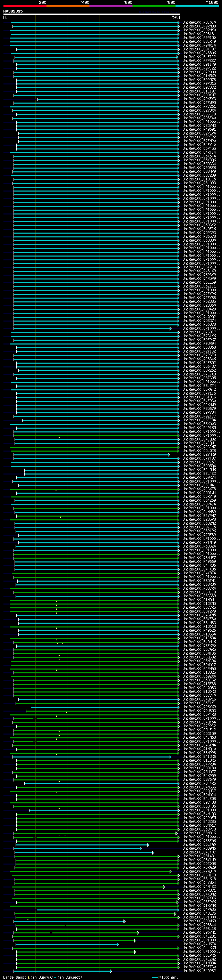Select the UniRef100_Q9C2H7 label

[x=199, y=447]
